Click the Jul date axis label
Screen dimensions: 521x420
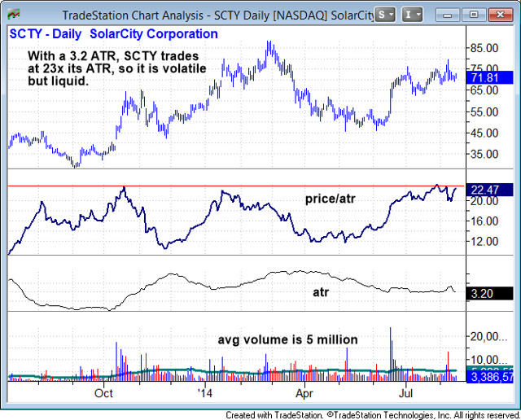[x=405, y=393]
